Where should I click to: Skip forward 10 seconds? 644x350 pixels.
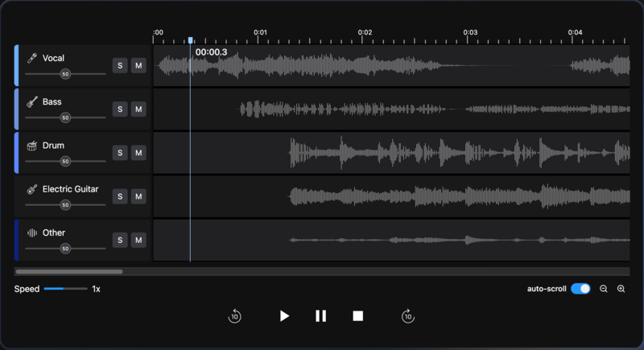407,316
